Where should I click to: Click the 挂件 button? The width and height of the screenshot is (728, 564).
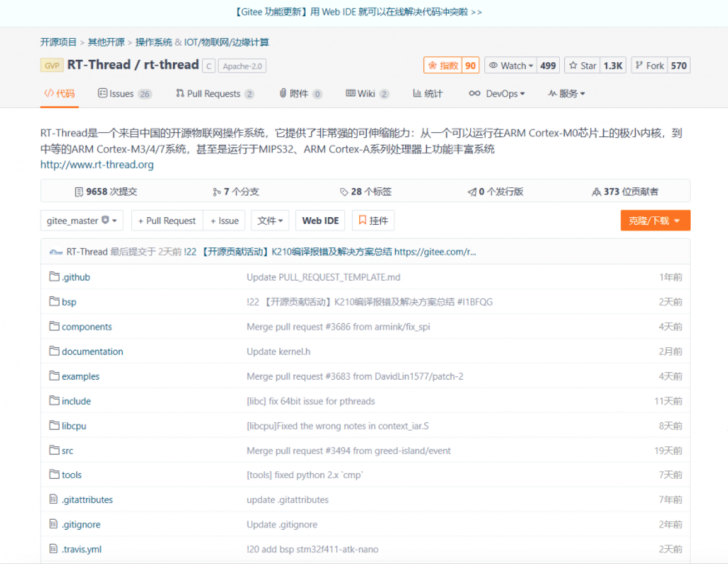click(373, 221)
